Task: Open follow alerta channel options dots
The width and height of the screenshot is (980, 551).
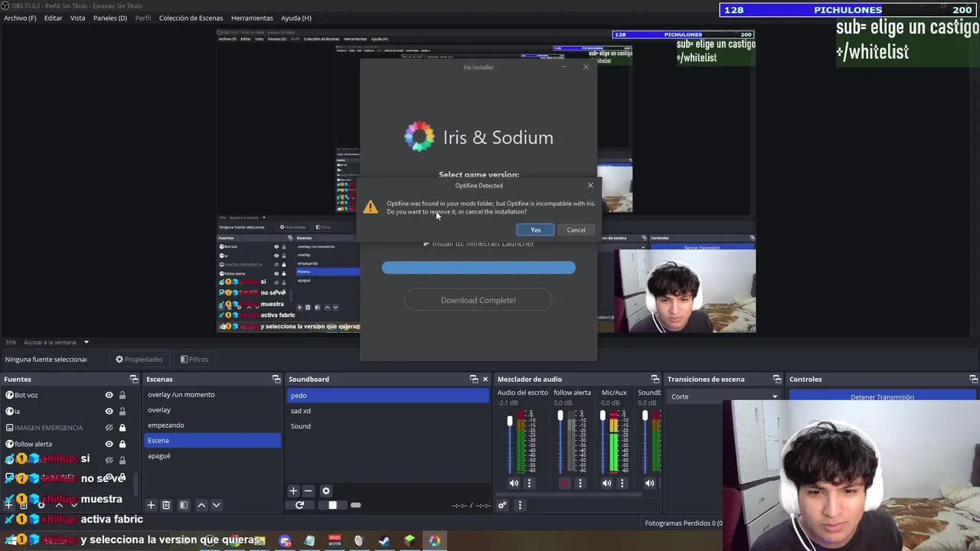Action: point(580,483)
